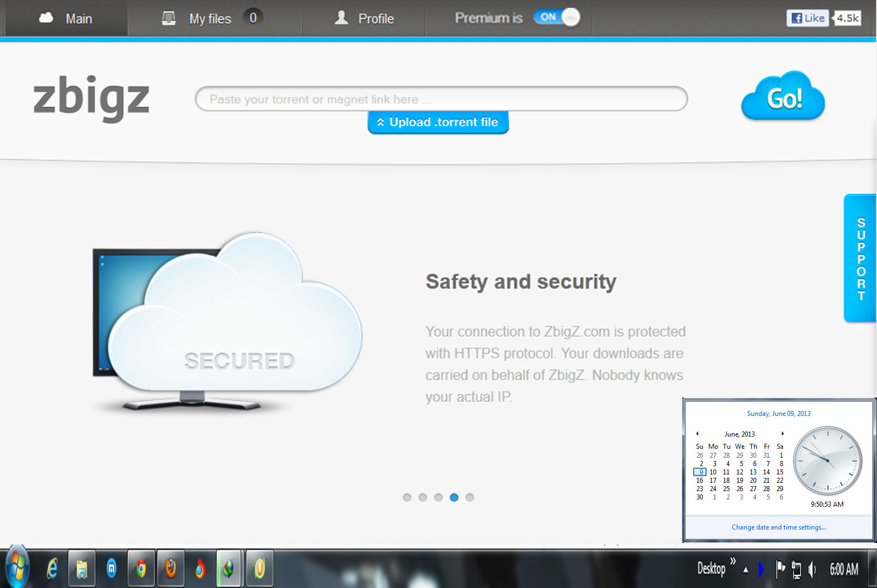Click the June, 2013 calendar header

click(x=739, y=434)
